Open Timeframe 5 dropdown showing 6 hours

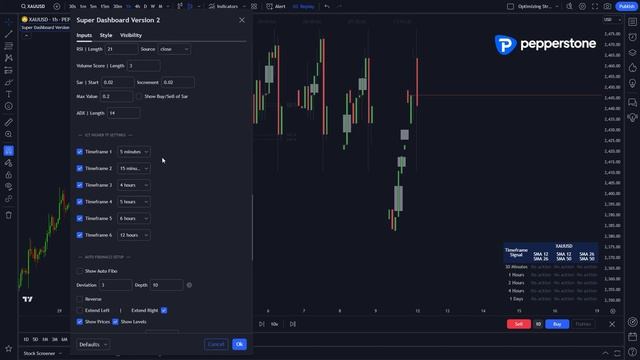tap(133, 218)
